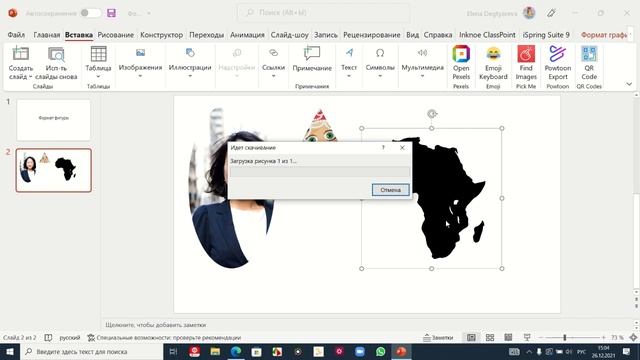Open the Слайд-шоу tab
640x360 pixels.
coord(289,35)
